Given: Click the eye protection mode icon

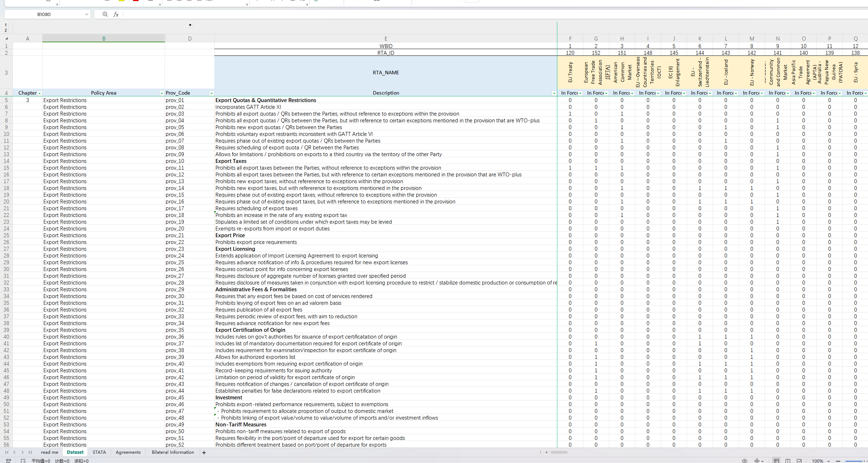Looking at the screenshot, I should [744, 461].
